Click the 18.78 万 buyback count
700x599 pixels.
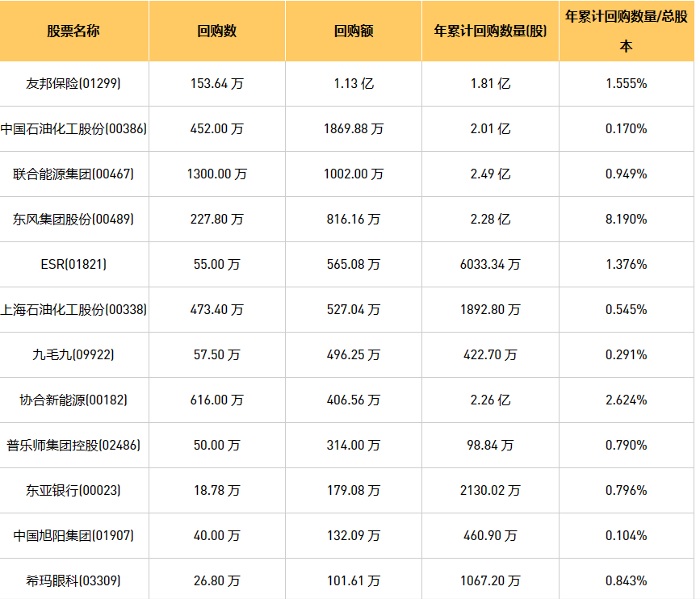[x=217, y=490]
